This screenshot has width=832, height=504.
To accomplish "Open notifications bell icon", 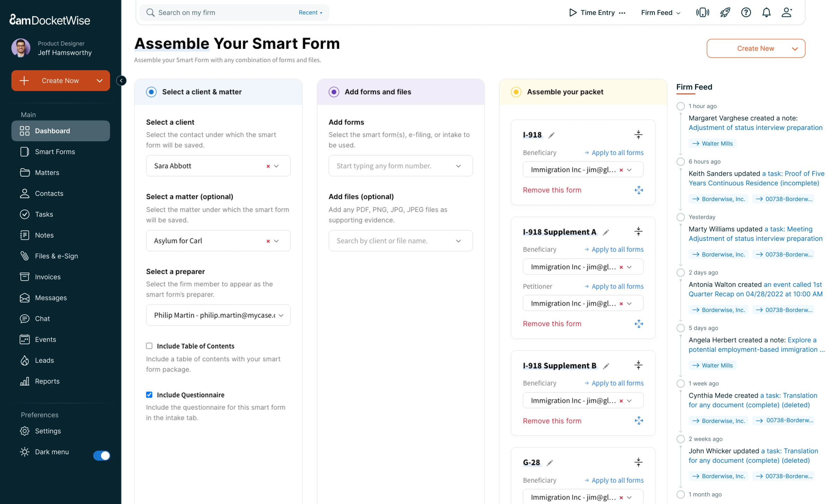I will (766, 13).
